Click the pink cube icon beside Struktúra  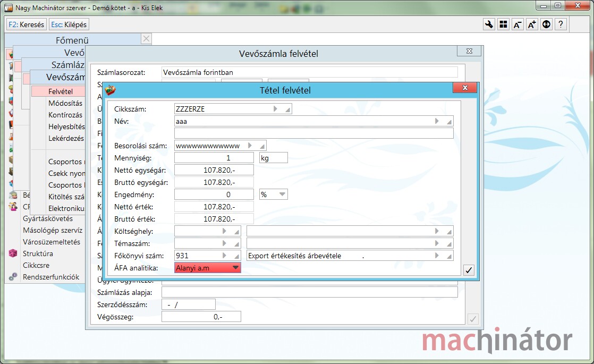(13, 253)
